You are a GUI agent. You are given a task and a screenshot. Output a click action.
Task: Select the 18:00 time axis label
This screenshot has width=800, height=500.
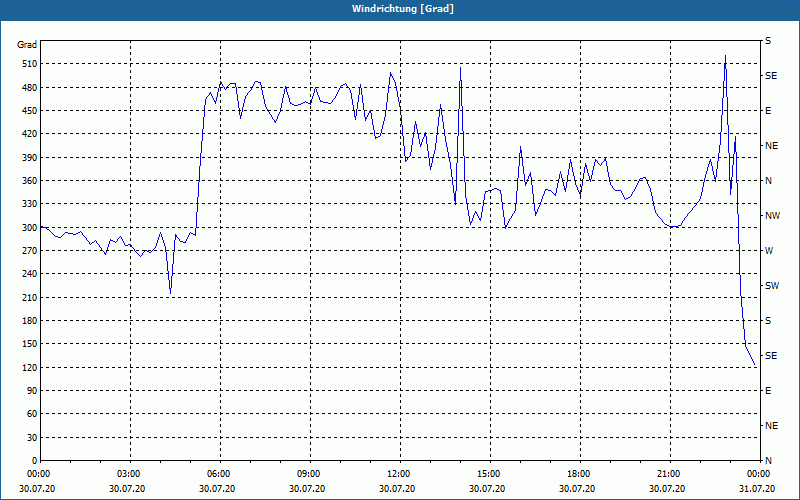578,474
